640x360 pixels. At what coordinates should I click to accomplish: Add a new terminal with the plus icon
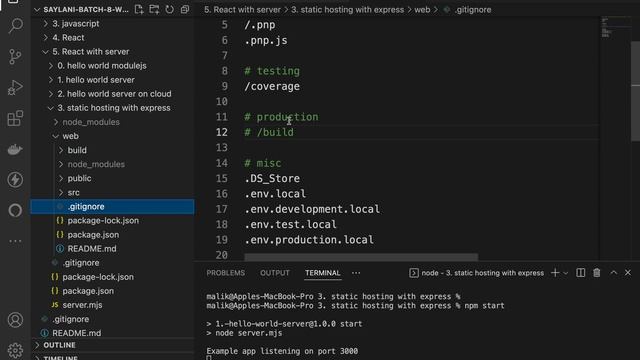coord(555,273)
